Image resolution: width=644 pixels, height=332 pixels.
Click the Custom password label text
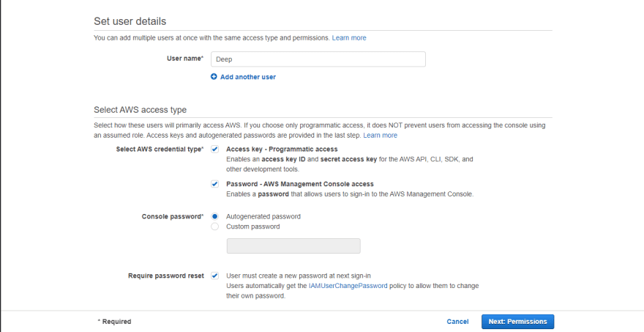coord(253,226)
